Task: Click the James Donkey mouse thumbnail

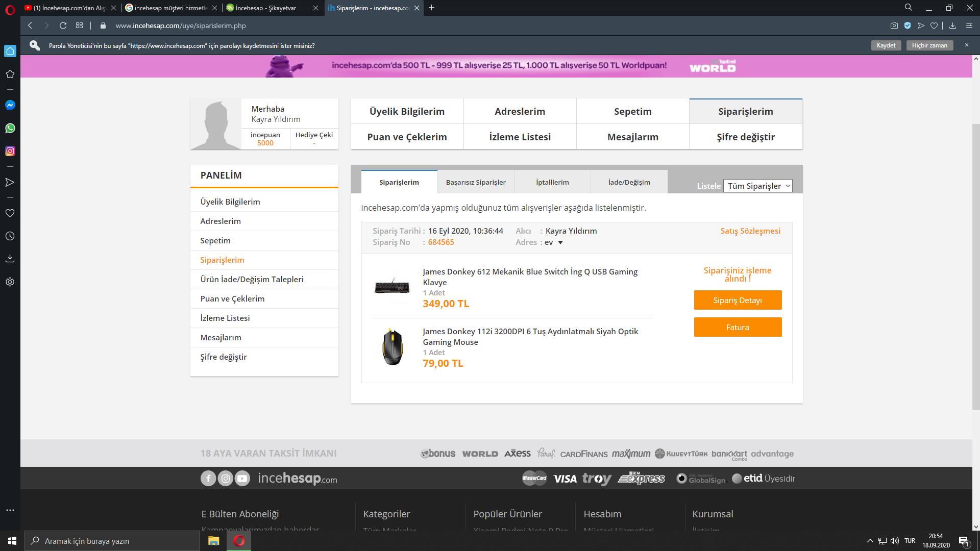Action: pos(392,347)
